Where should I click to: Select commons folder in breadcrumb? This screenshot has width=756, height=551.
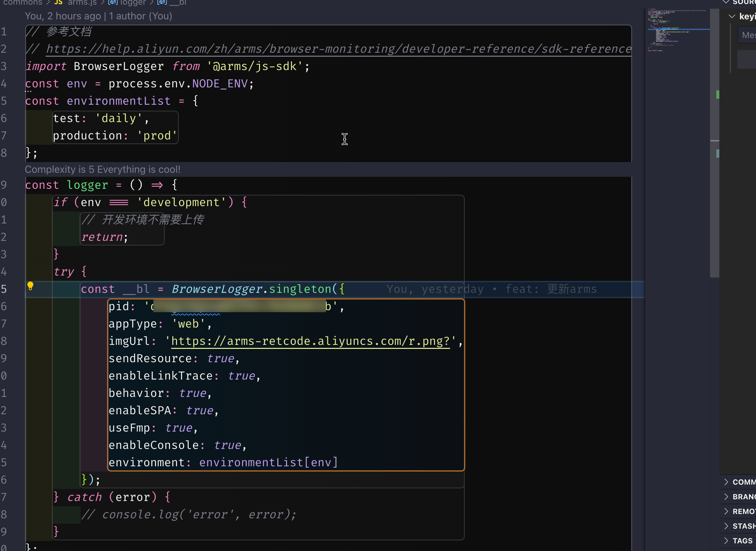(23, 2)
